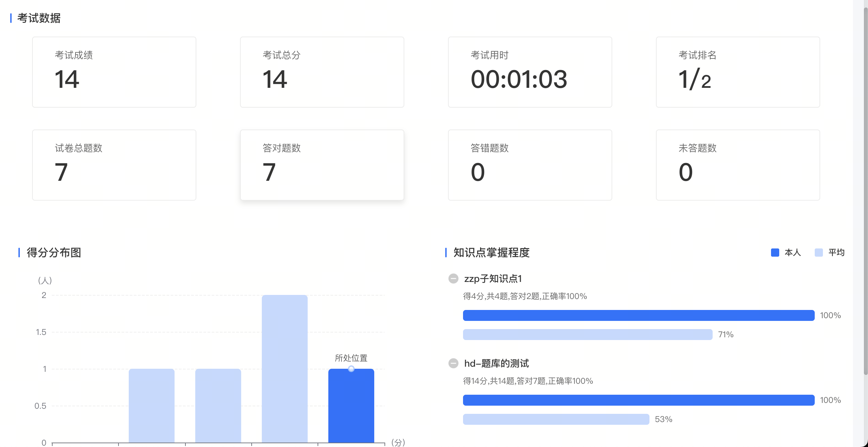Click the hd-题库的测试 title text
The height and width of the screenshot is (447, 868).
(496, 363)
